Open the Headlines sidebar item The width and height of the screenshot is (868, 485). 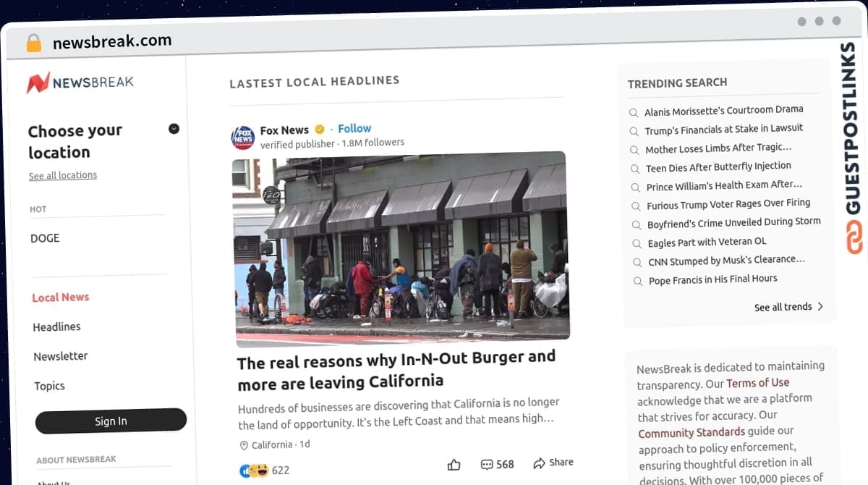click(56, 326)
